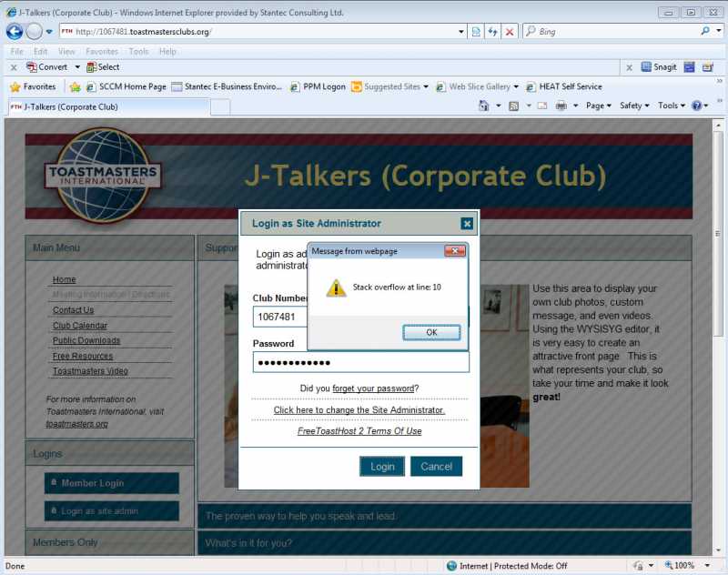The width and height of the screenshot is (728, 575).
Task: Open the recent pages dropdown next to Forward
Action: [49, 32]
